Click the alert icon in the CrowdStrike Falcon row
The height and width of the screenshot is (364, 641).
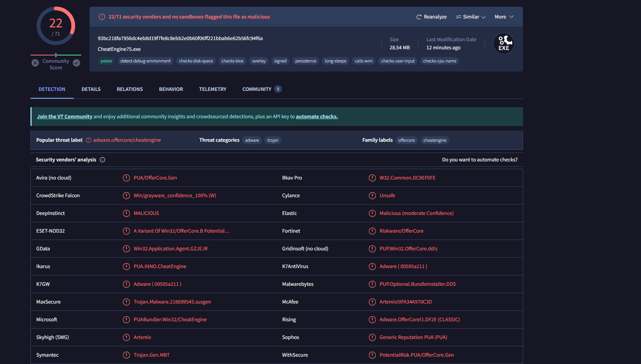126,196
